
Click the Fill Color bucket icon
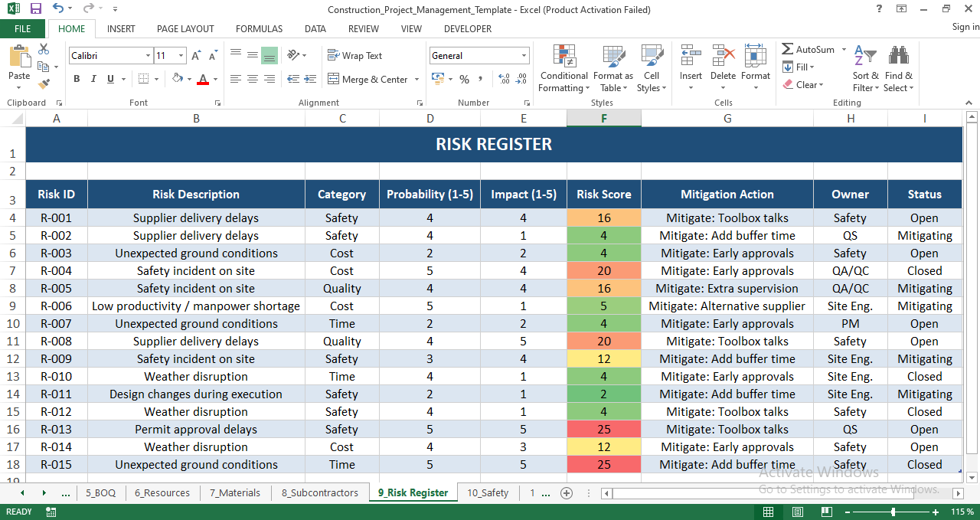tap(178, 79)
